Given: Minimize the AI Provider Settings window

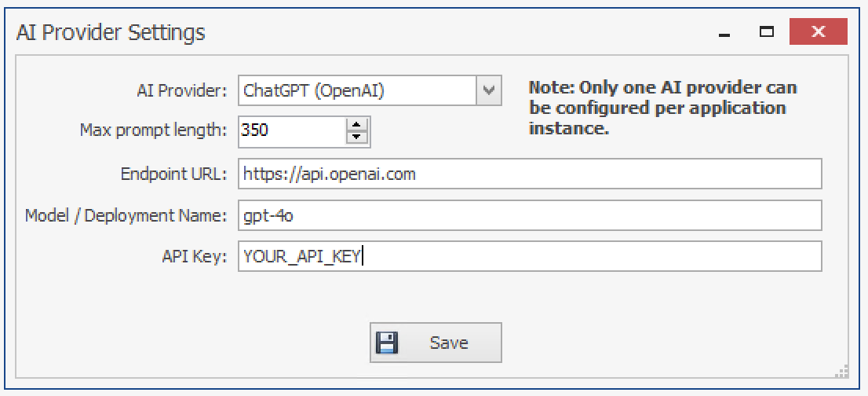Looking at the screenshot, I should click(724, 33).
